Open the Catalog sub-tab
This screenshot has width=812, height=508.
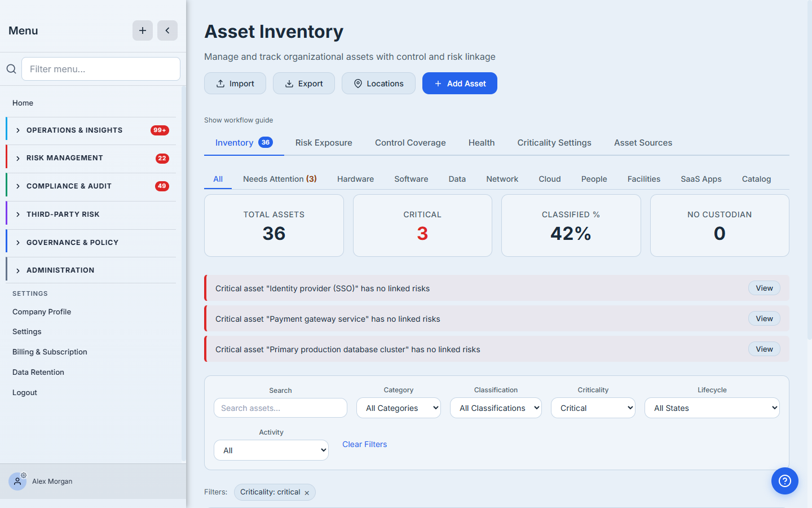[756, 179]
